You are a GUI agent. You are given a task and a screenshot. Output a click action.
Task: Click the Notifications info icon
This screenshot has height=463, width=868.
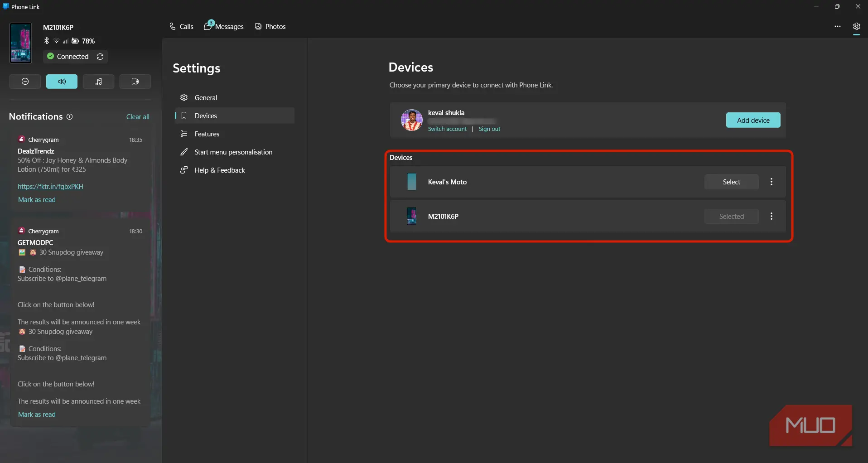click(x=70, y=117)
